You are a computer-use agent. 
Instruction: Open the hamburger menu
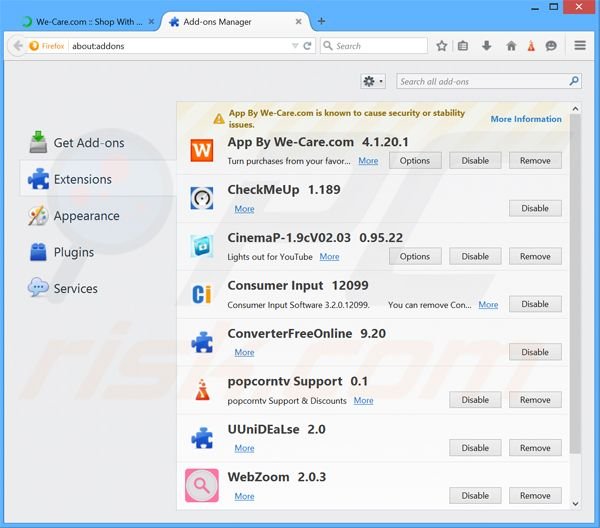pos(580,46)
